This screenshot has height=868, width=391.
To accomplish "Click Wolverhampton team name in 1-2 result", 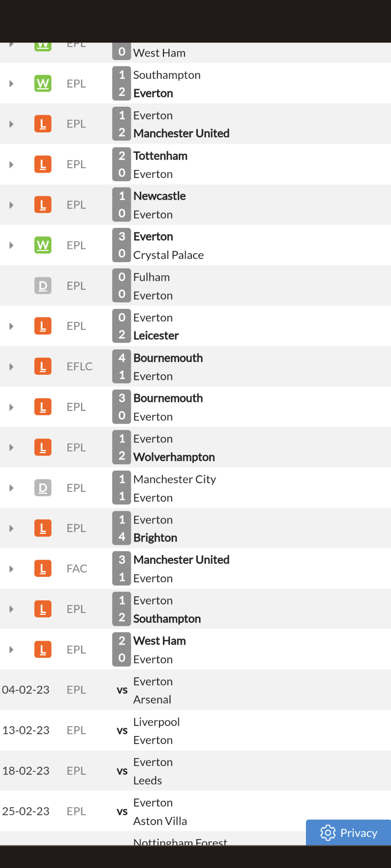I will click(174, 457).
